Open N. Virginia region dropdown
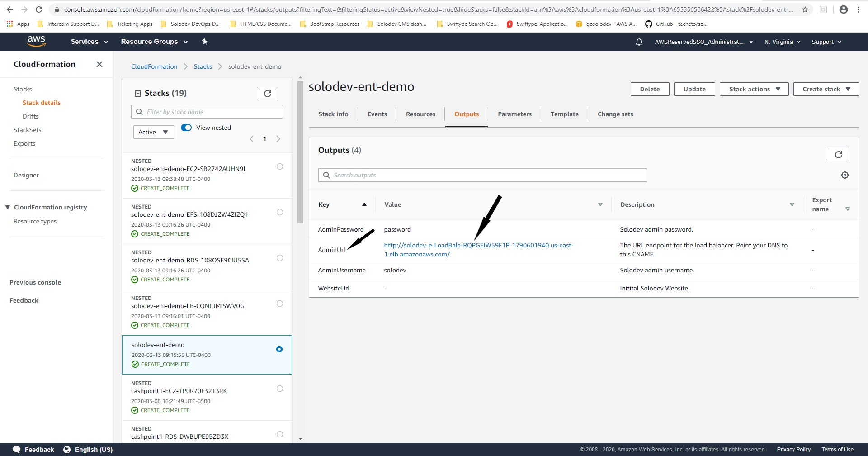The image size is (868, 456). pos(782,42)
